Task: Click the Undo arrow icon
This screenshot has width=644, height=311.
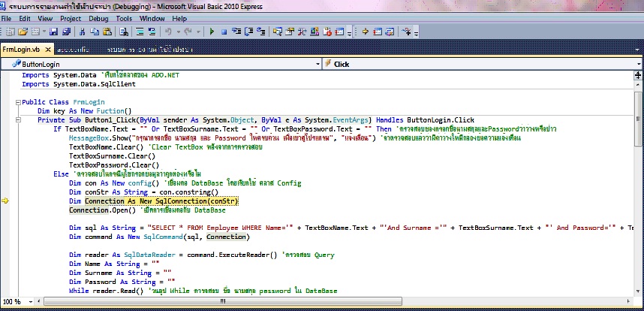Action: coord(168,32)
